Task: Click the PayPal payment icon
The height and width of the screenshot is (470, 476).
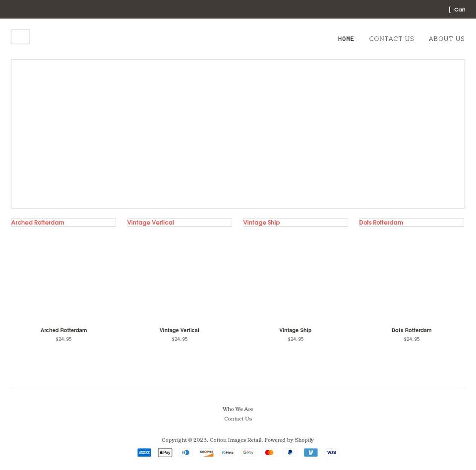Action: click(x=290, y=452)
